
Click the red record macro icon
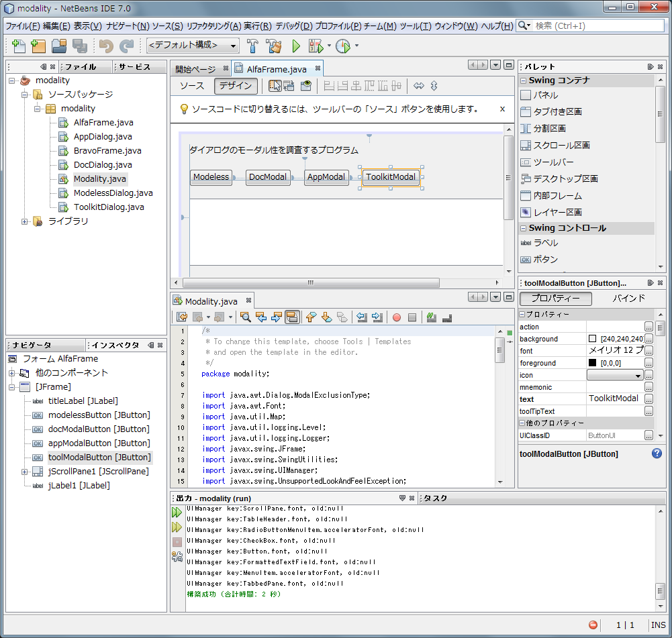tap(397, 317)
